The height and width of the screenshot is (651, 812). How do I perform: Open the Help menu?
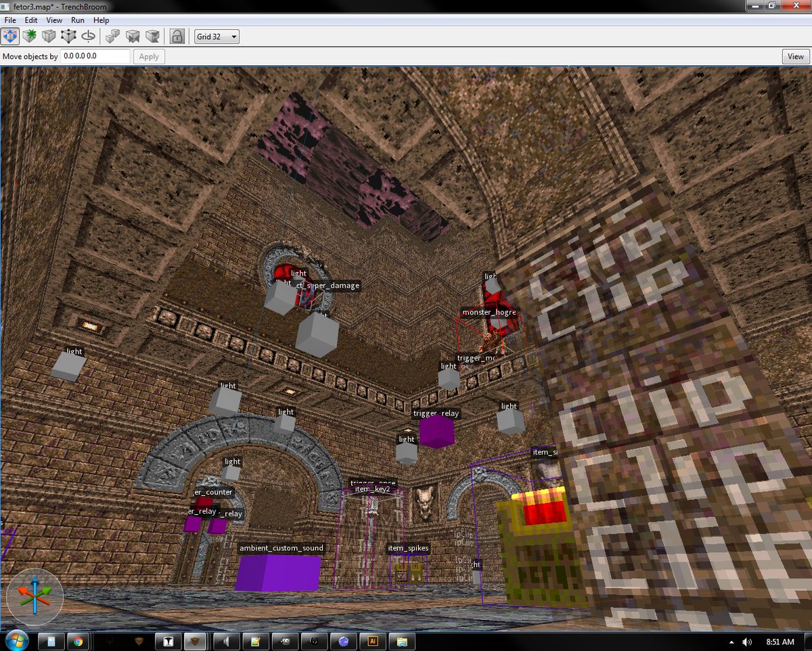[101, 20]
